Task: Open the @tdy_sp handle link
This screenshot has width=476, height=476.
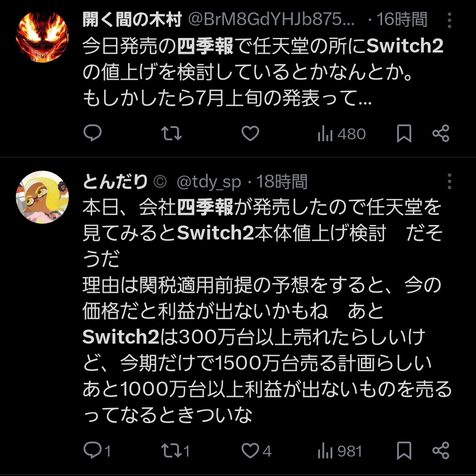Action: (209, 182)
